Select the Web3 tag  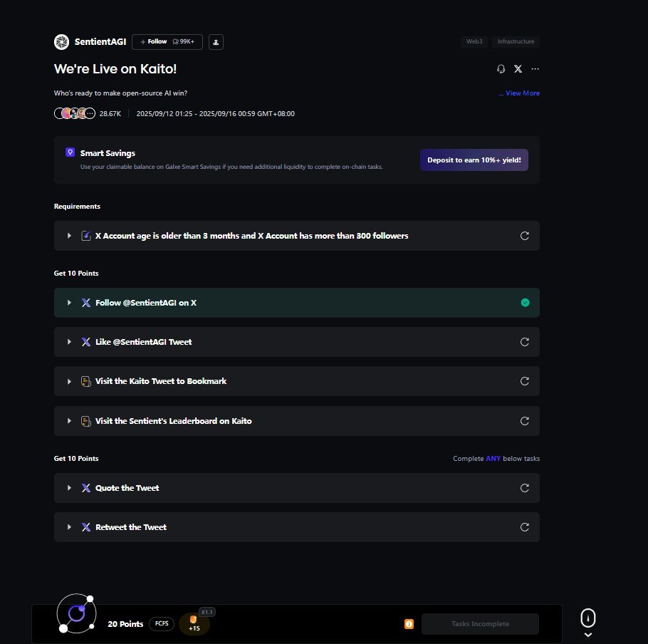[x=474, y=41]
